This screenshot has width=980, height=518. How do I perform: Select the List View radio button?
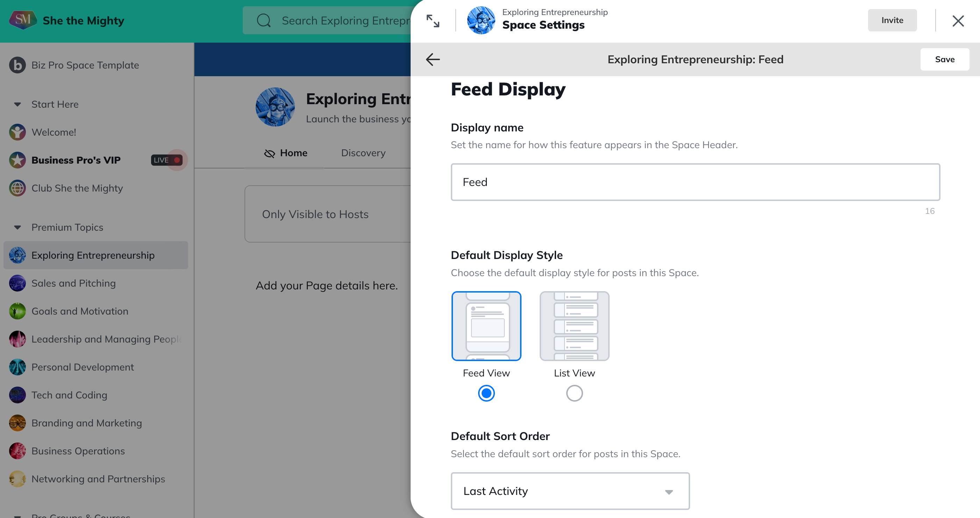pyautogui.click(x=574, y=393)
